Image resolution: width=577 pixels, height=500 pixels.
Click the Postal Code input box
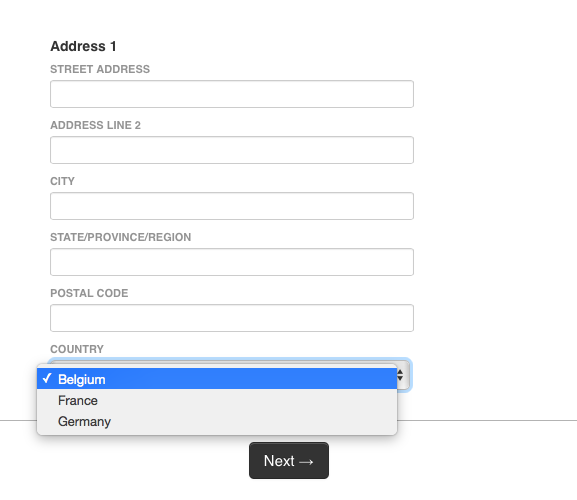(232, 318)
